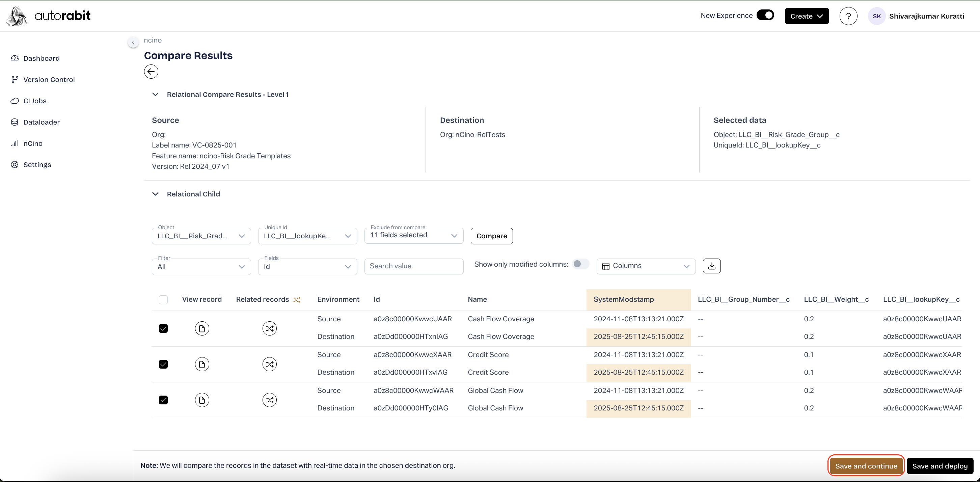This screenshot has width=980, height=482.
Task: Open the Exclude from compare dropdown
Action: pyautogui.click(x=413, y=236)
